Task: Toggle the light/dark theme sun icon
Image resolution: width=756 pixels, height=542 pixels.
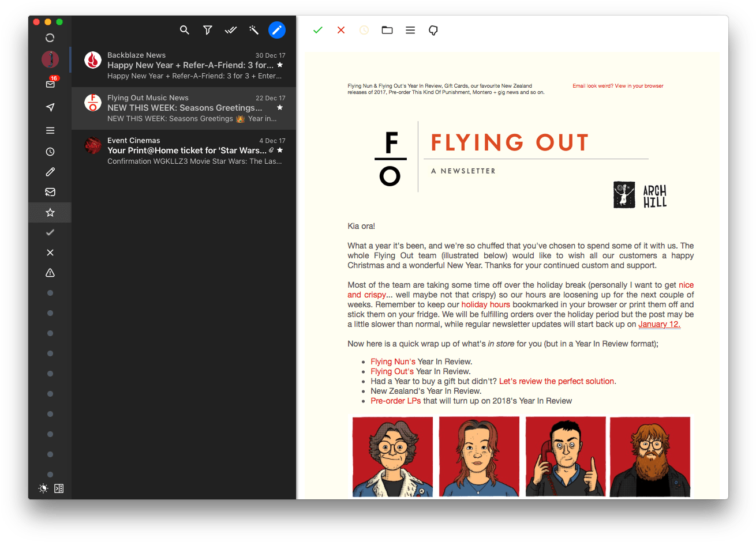Action: (x=43, y=488)
